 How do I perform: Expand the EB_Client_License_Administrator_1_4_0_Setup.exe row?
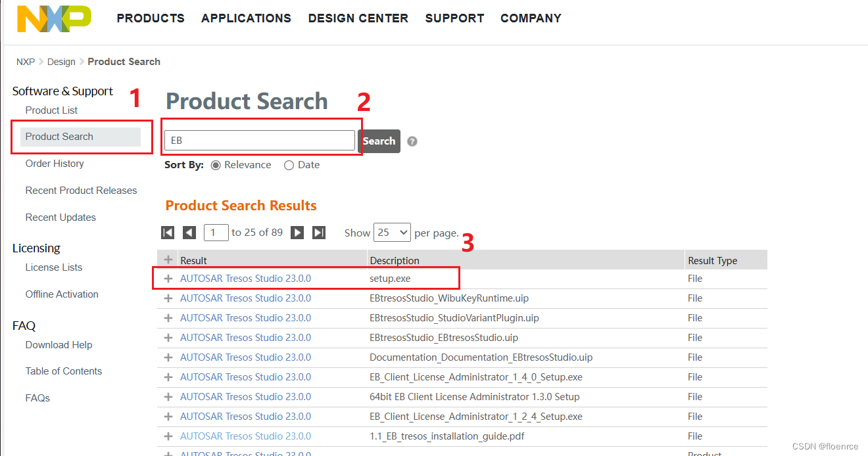click(168, 377)
